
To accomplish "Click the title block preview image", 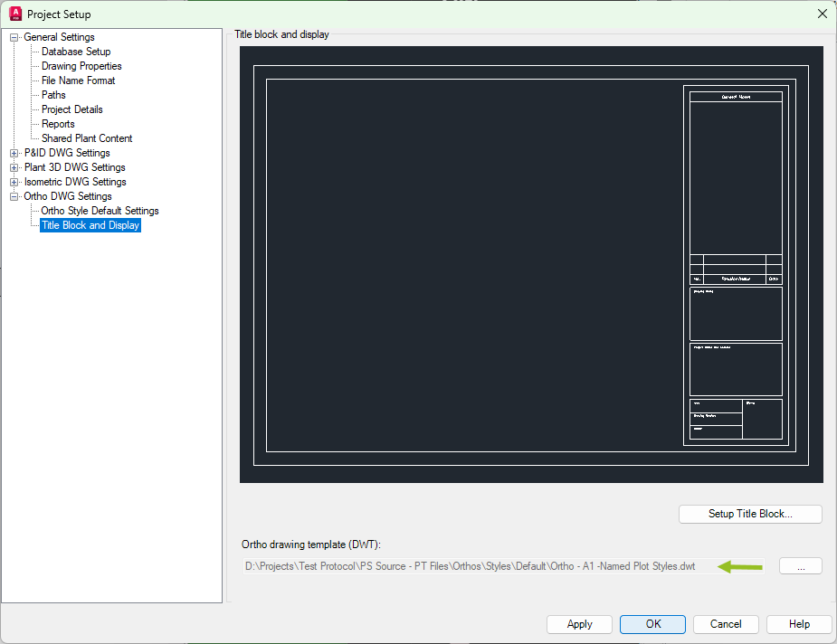I will tap(531, 264).
